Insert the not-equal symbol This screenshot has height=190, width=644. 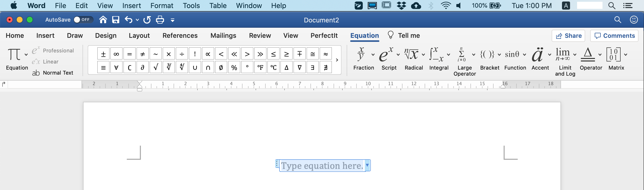[x=143, y=54]
